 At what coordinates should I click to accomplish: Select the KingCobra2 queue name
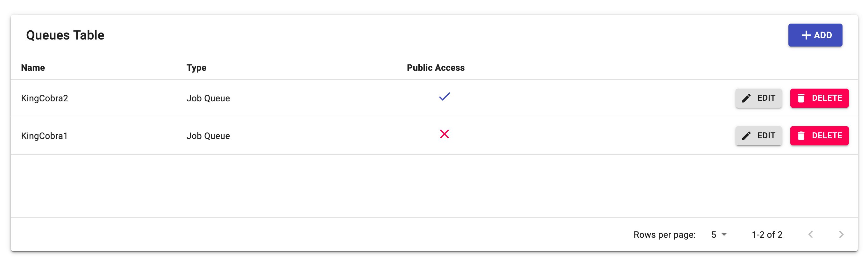coord(45,98)
